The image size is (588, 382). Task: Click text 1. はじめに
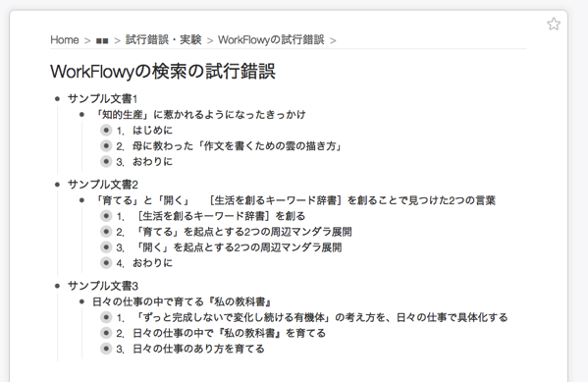[144, 131]
